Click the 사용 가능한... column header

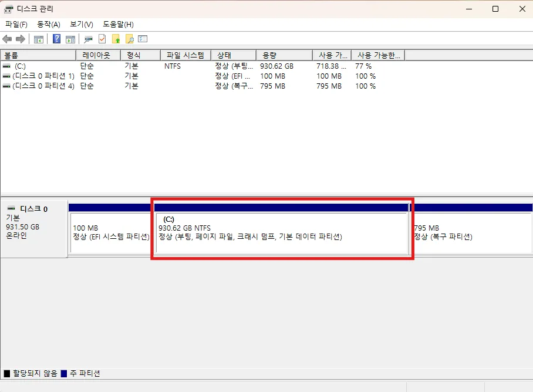[378, 55]
